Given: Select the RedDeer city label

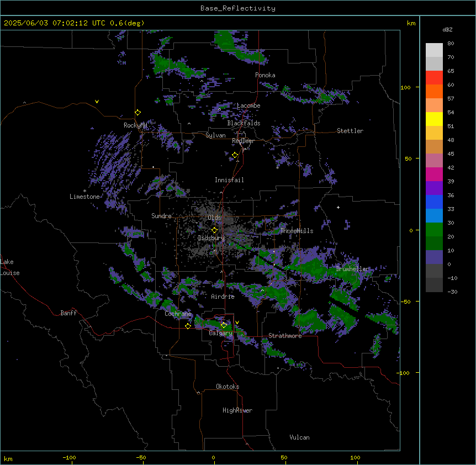Looking at the screenshot, I should click(x=243, y=141).
